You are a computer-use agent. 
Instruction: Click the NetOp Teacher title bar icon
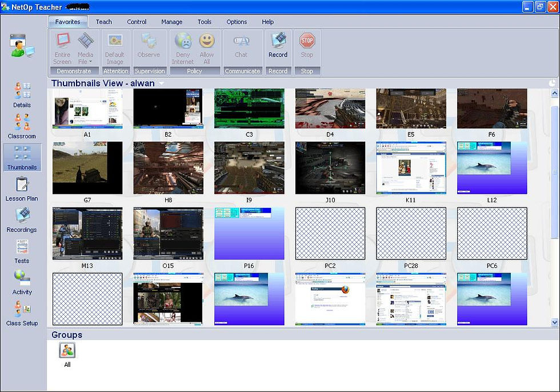pos(5,7)
